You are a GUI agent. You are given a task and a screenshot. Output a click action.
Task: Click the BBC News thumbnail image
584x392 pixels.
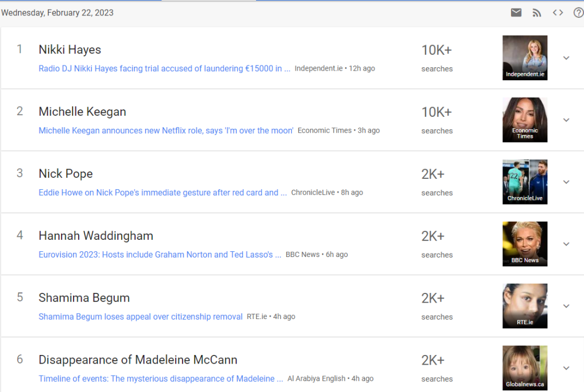tap(525, 244)
